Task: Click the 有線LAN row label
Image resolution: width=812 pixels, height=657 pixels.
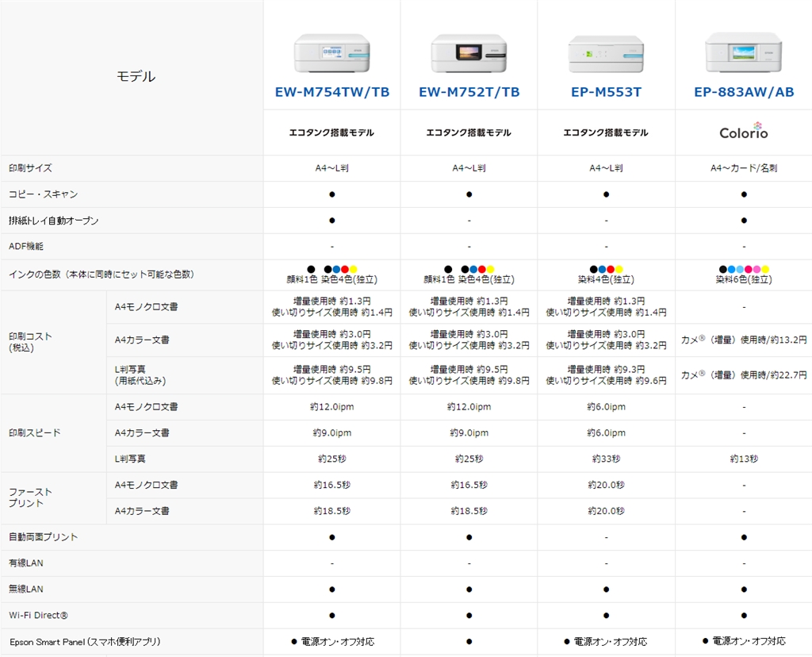Action: [x=26, y=563]
